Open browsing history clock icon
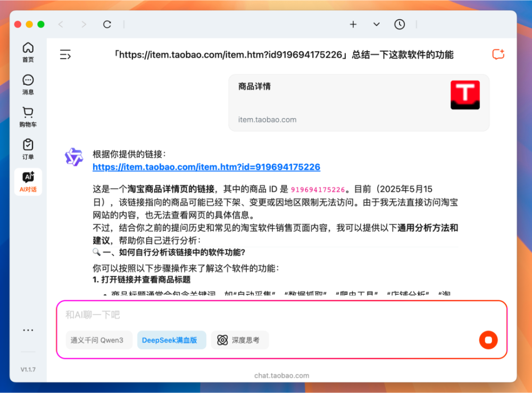 coord(400,24)
